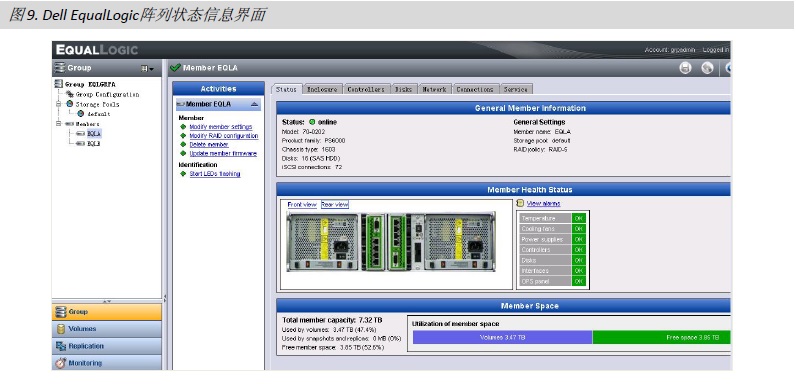Click the Replication icon in navigation

click(x=61, y=346)
